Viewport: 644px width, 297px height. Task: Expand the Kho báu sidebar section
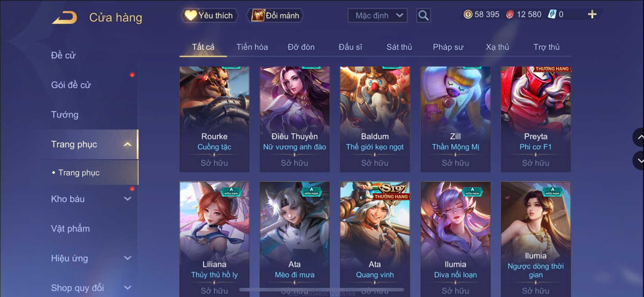pos(127,199)
